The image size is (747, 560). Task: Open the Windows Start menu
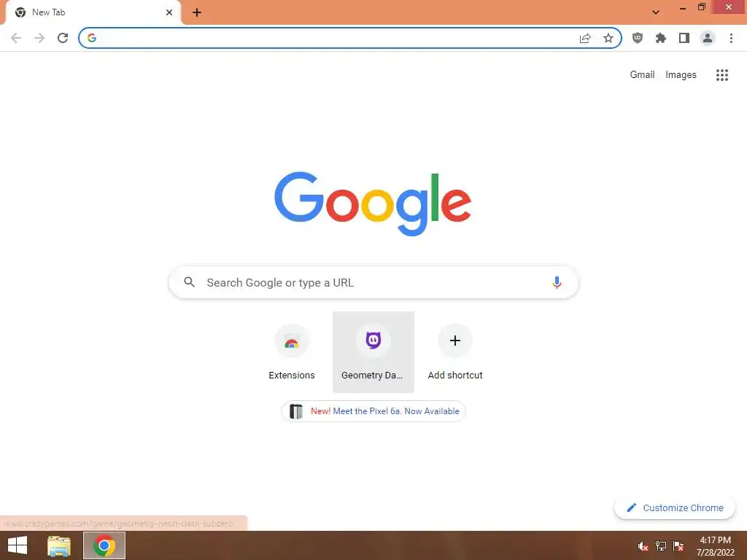tap(18, 545)
